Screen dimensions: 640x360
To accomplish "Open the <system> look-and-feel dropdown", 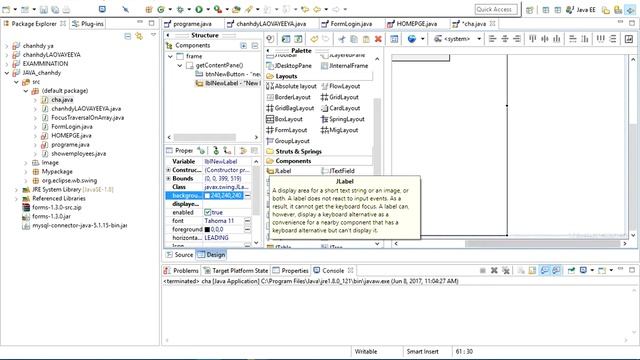I will pyautogui.click(x=479, y=39).
